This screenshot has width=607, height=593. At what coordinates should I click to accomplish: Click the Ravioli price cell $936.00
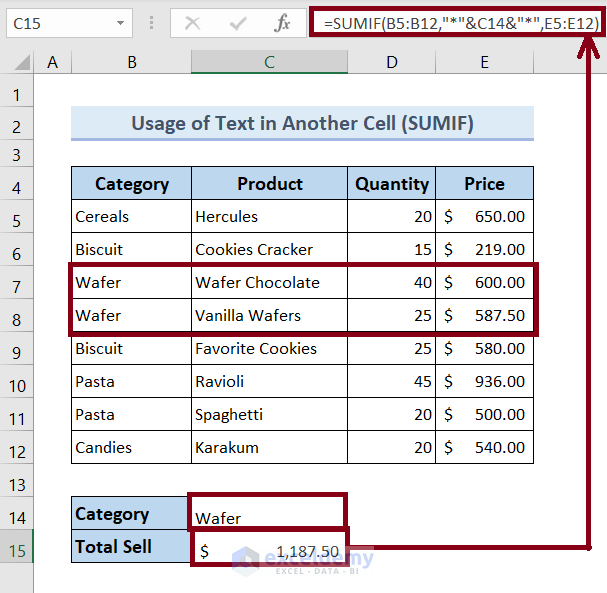pyautogui.click(x=484, y=382)
